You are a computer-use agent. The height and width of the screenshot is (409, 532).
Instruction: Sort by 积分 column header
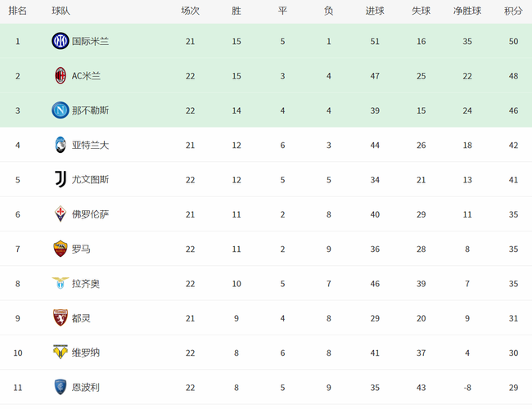513,11
